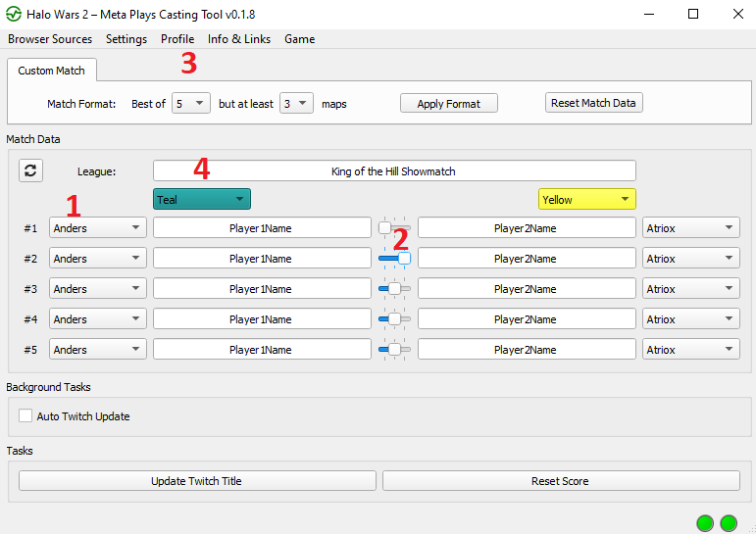Toggle the map #4 winner slider
The width and height of the screenshot is (756, 534).
coord(394,319)
